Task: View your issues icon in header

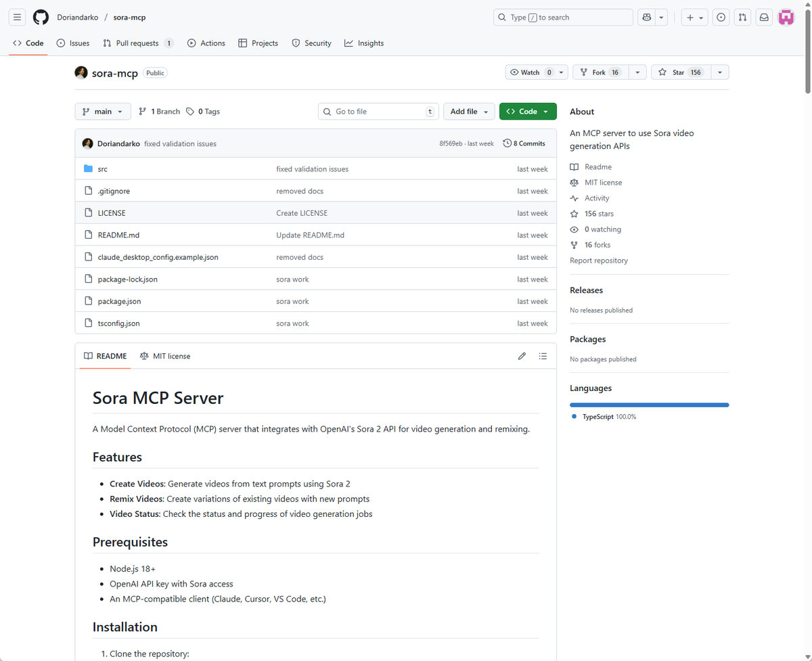Action: coord(721,18)
